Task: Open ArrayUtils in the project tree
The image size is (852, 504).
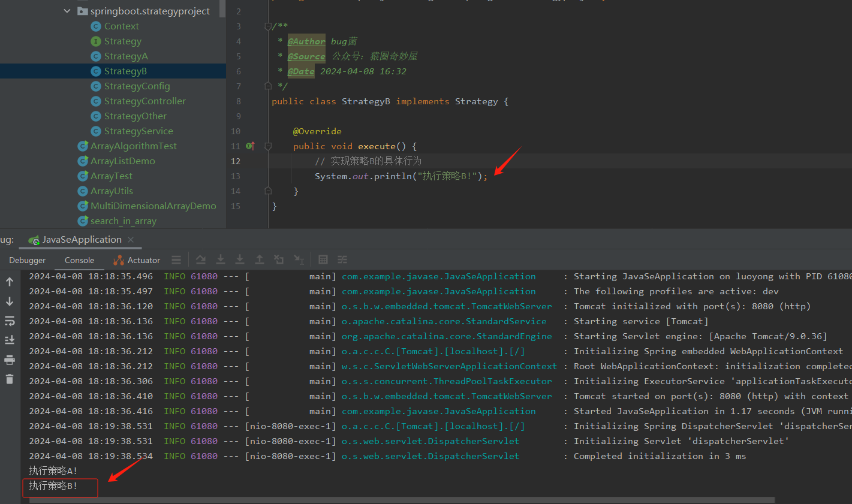Action: coord(112,191)
